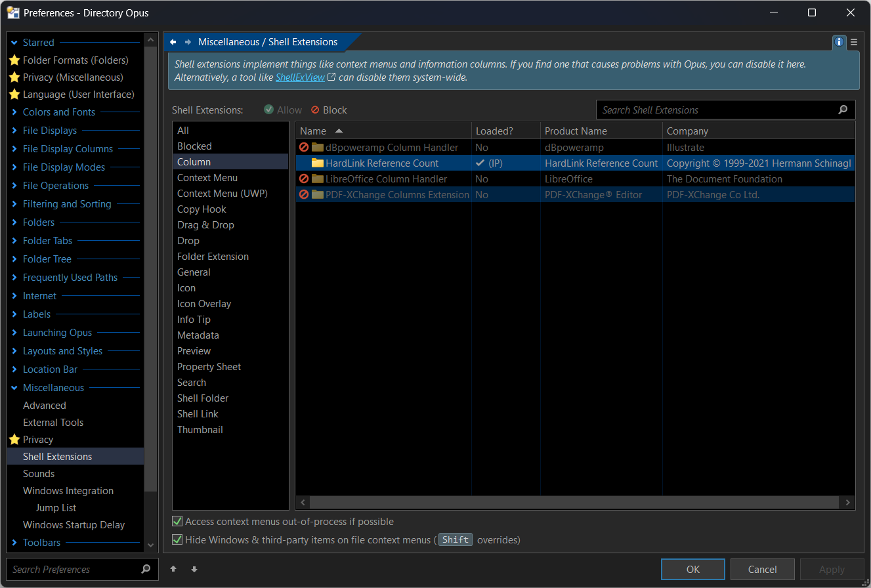
Task: Click the left sidebar vertical scrollbar
Action: point(151,269)
